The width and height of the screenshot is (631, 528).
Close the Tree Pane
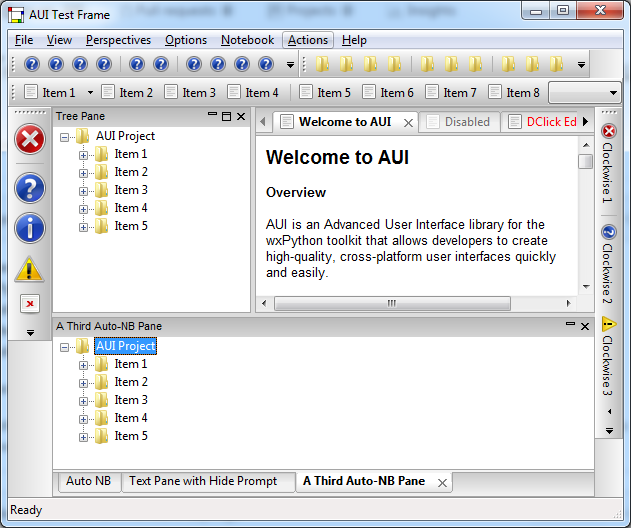tap(241, 117)
